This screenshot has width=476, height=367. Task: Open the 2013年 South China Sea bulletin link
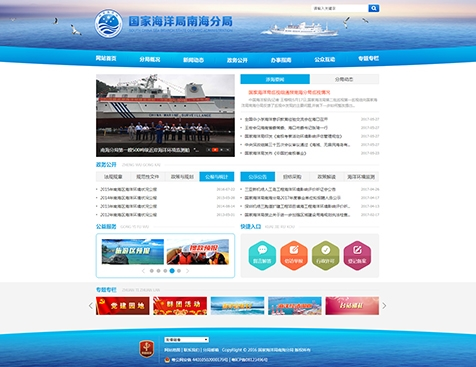(129, 206)
